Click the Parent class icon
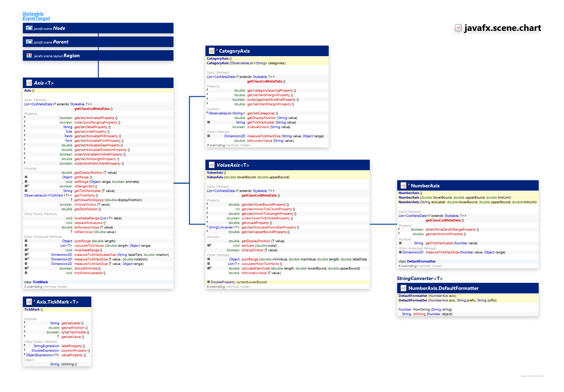This screenshot has width=564, height=392. click(x=29, y=42)
